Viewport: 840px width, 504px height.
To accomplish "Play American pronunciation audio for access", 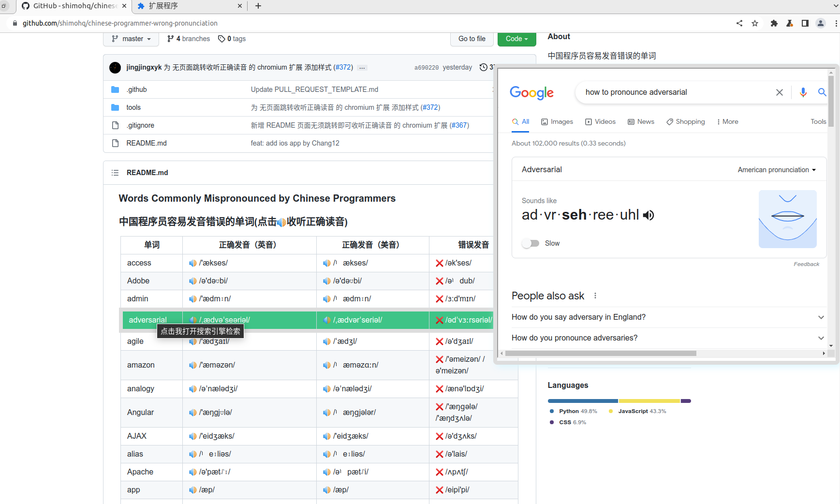I will (x=326, y=263).
